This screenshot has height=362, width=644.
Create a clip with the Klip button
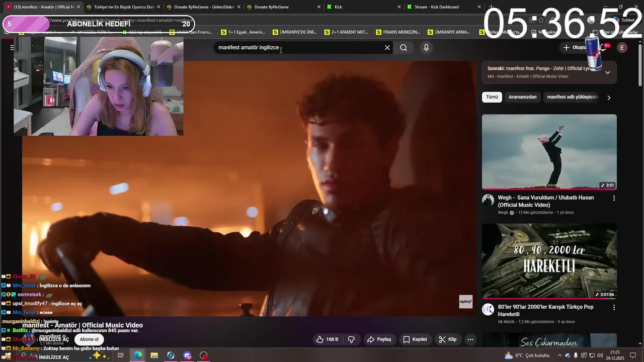coord(447,339)
